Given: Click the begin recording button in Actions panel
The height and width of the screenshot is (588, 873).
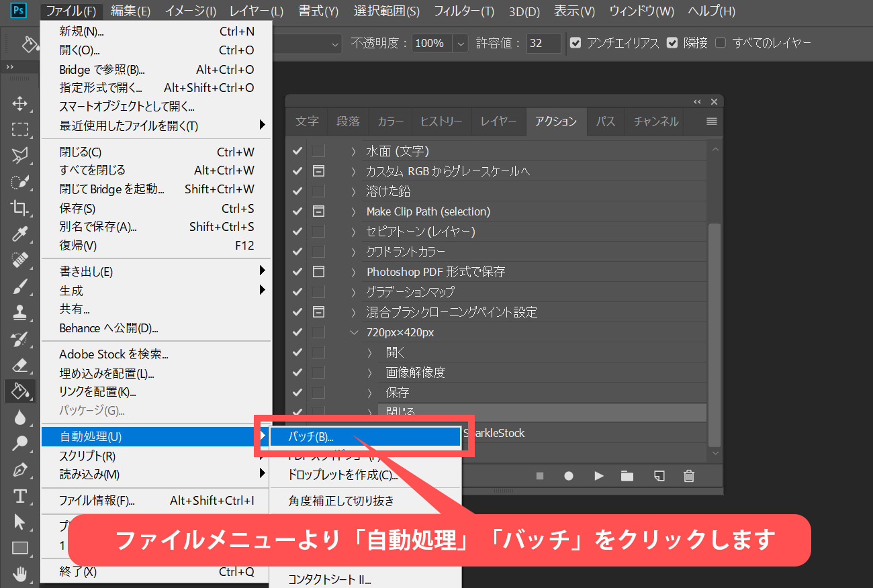Looking at the screenshot, I should coord(569,476).
